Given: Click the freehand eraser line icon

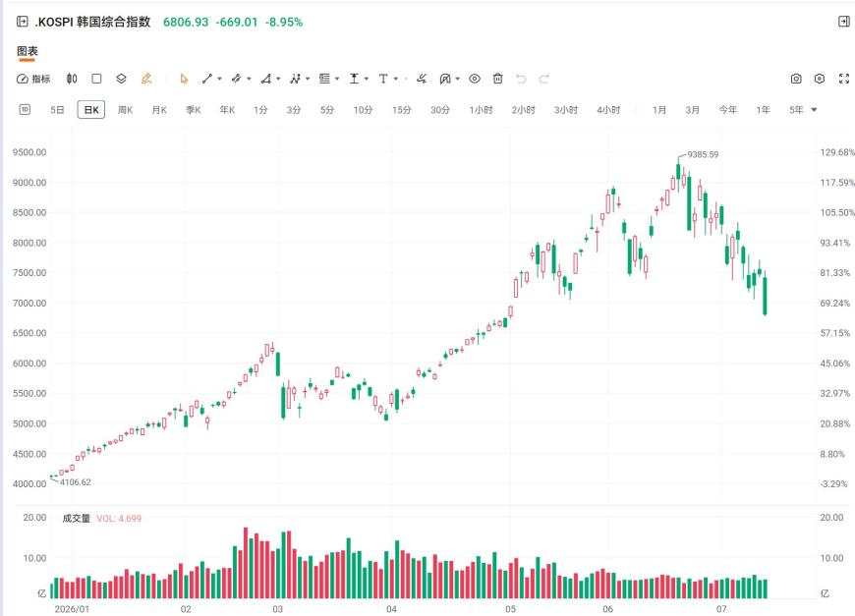Looking at the screenshot, I should click(x=421, y=79).
